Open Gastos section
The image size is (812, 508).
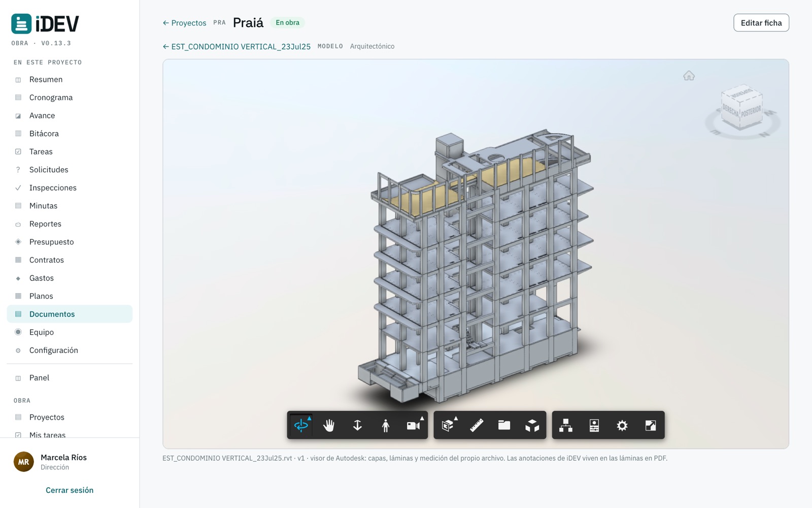coord(70,278)
